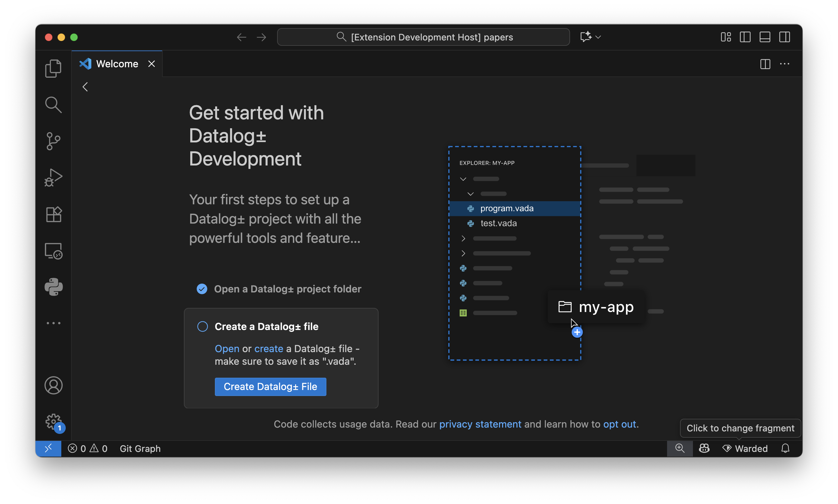
Task: Open the Source Control view
Action: [53, 141]
